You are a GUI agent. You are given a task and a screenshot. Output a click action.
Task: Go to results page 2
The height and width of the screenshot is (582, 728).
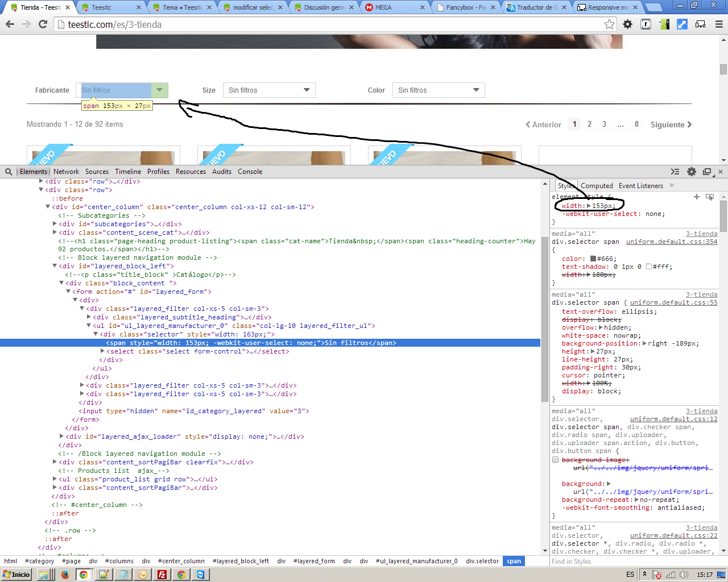pos(589,124)
